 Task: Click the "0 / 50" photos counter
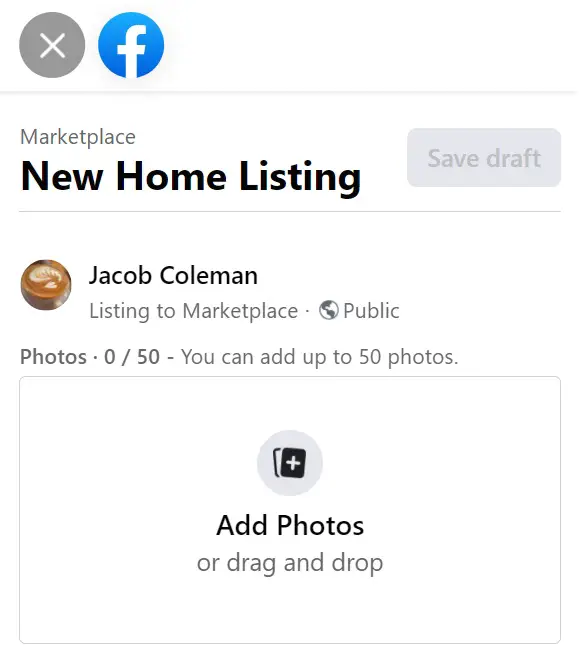(x=132, y=357)
